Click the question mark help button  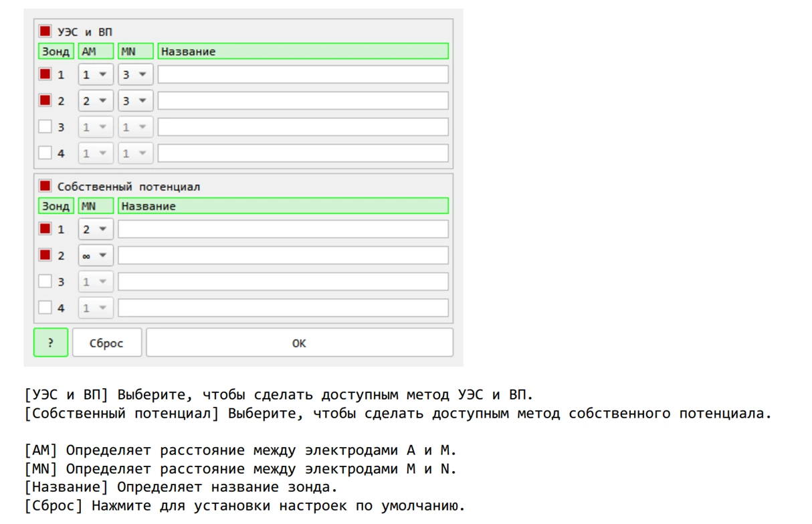51,343
